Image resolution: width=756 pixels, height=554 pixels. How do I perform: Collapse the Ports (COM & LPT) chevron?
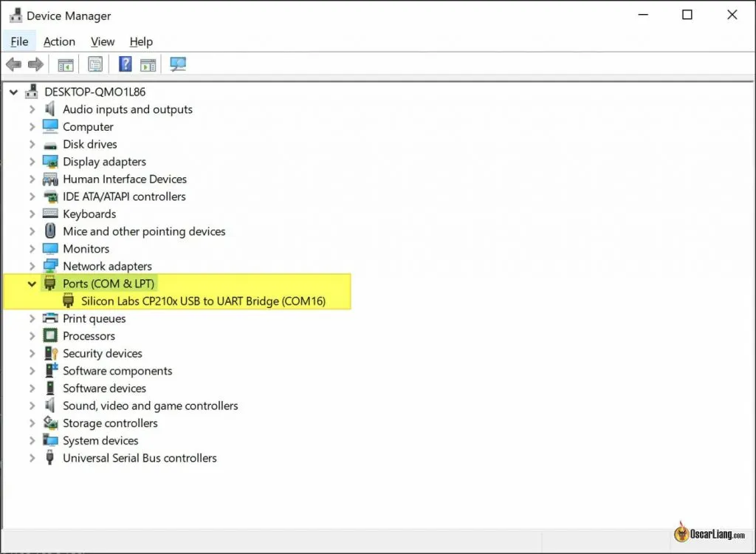coord(32,284)
